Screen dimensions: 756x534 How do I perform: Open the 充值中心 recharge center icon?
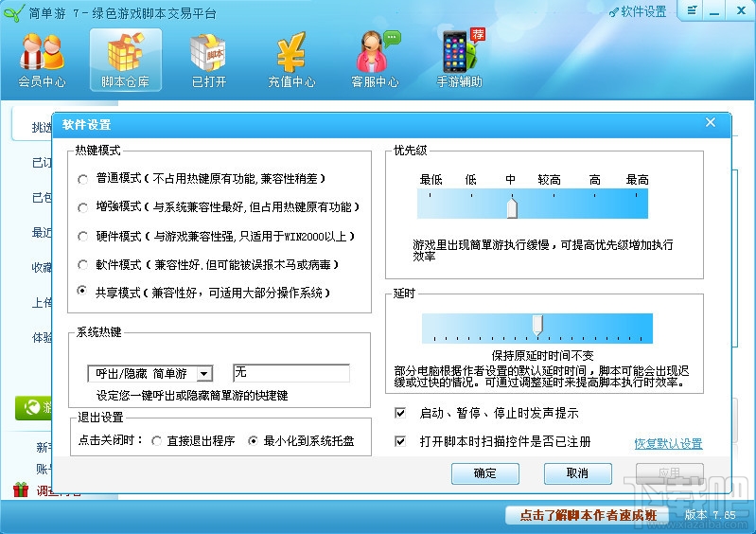coord(291,61)
